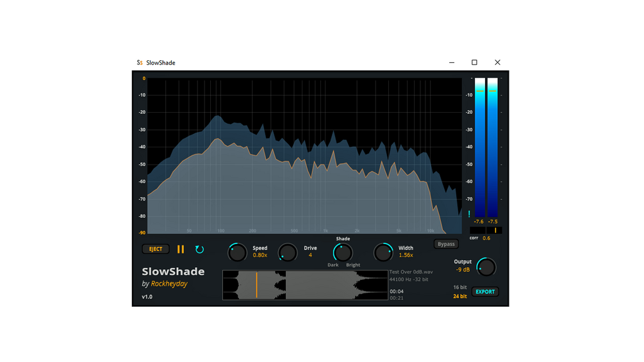Click the left peak value -7.6
The image size is (644, 362).
479,222
